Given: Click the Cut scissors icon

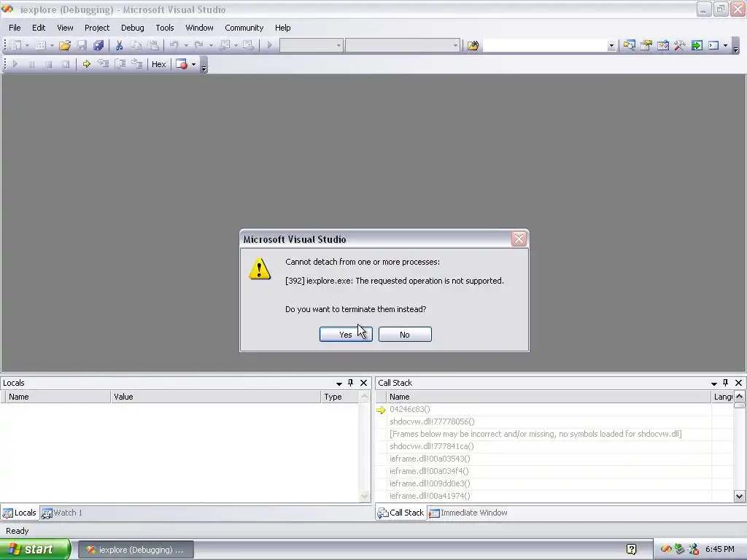Looking at the screenshot, I should (x=119, y=45).
